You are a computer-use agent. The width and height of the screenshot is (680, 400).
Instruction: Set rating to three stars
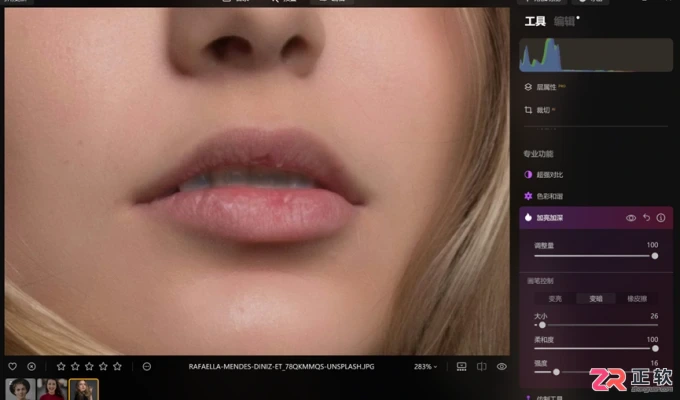coord(89,367)
